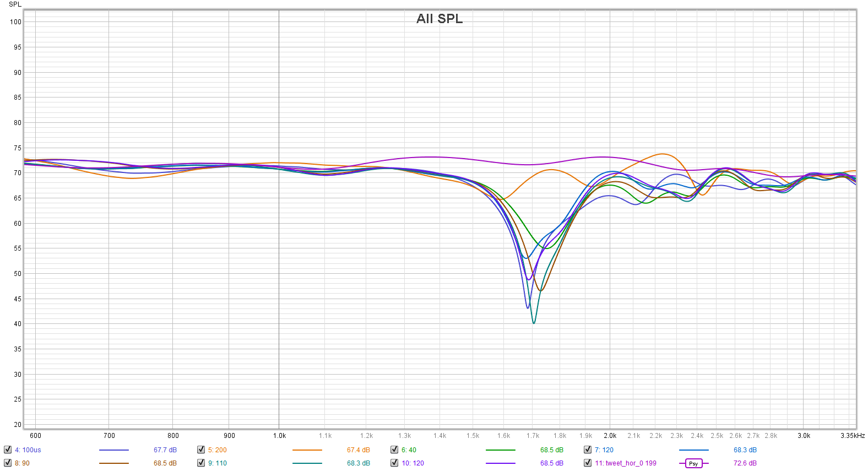Toggle the checkbox for 11: tweet_hor_0 199
This screenshot has width=868, height=471.
(x=588, y=463)
